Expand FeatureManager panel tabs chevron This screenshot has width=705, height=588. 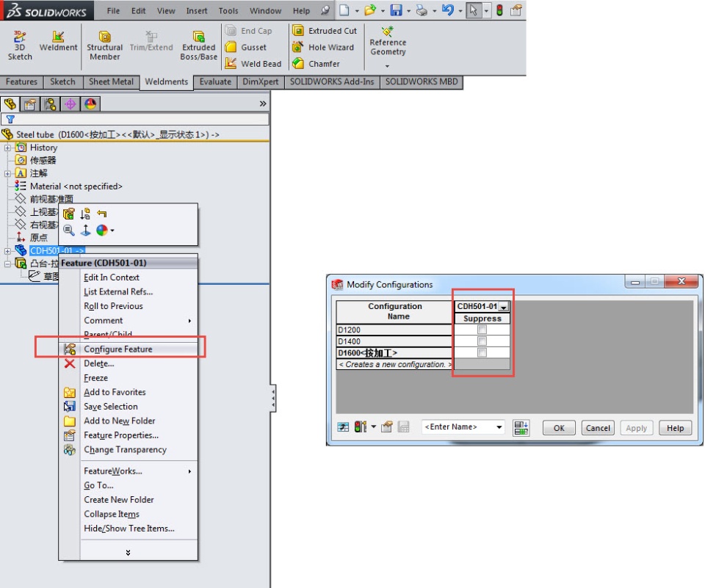(263, 104)
